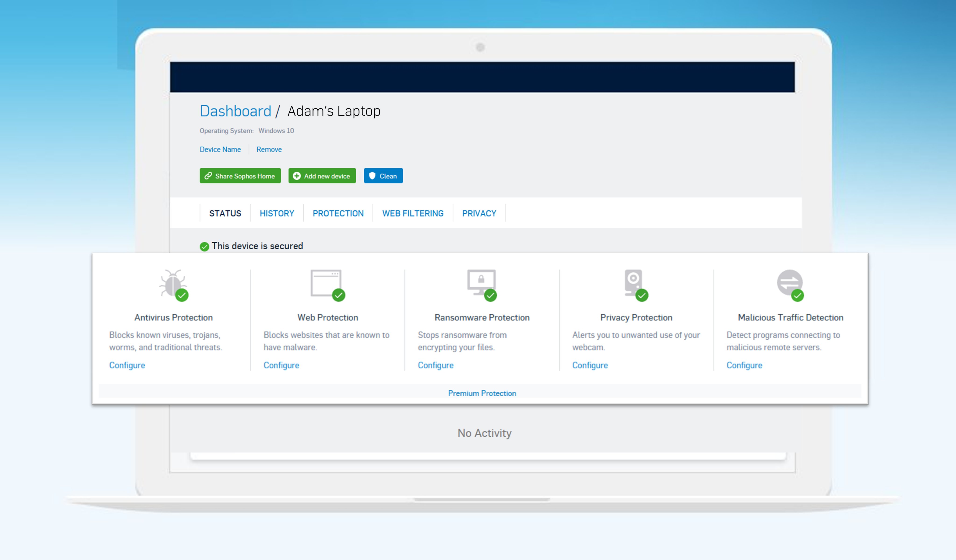The width and height of the screenshot is (956, 560).
Task: Click the Device Name link
Action: coord(220,149)
